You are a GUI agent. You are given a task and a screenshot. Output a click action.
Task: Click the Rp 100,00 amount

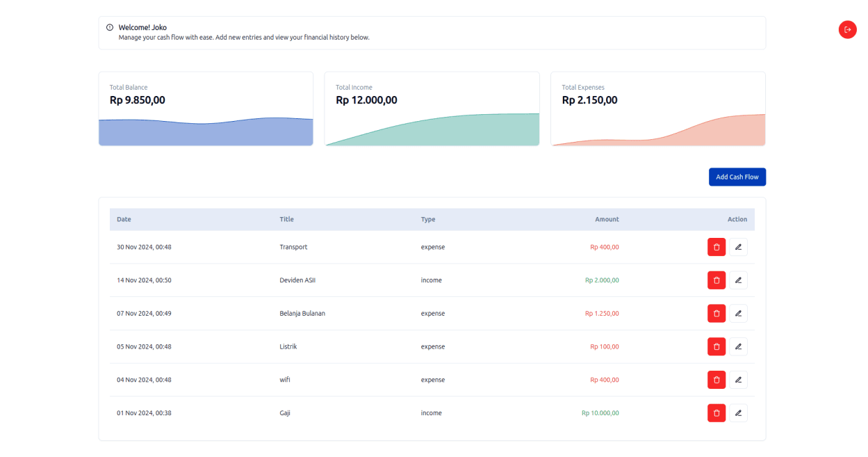(605, 346)
